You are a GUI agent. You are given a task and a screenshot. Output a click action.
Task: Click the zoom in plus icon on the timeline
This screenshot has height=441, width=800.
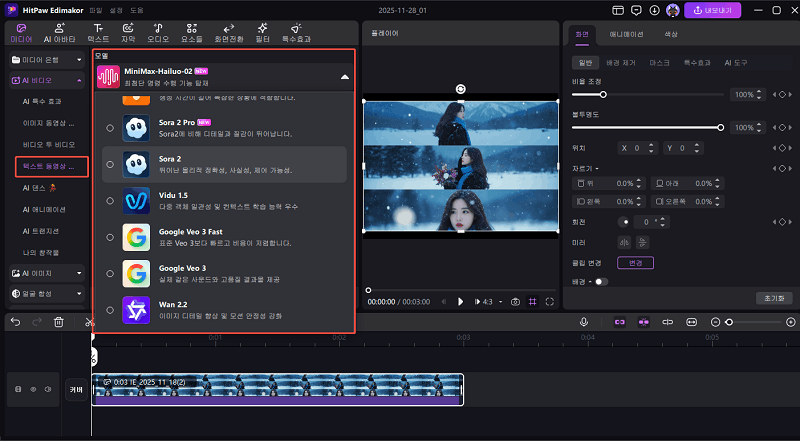pos(791,322)
